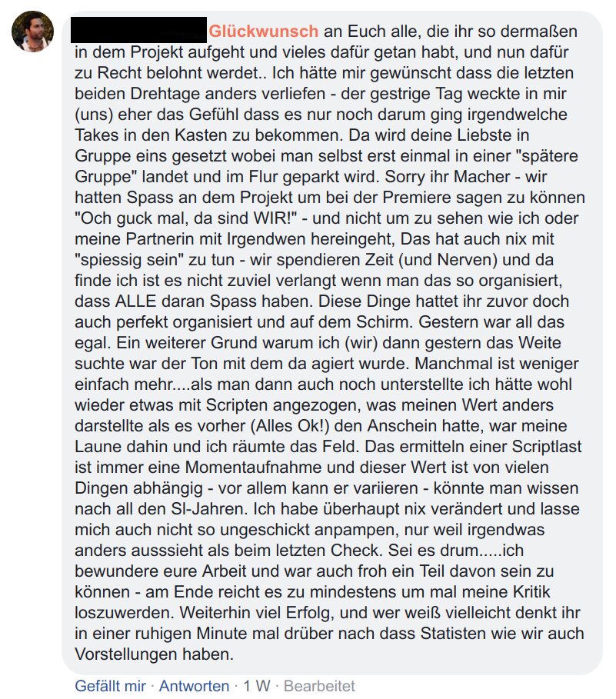616x699 pixels.
Task: Click the highlighted Glückwunsch word
Action: click(x=264, y=32)
